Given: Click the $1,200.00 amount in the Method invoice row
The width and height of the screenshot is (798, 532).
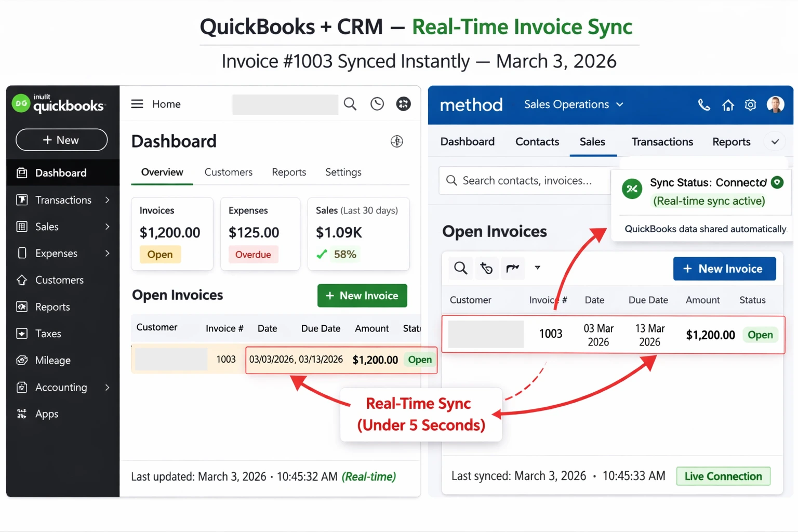Looking at the screenshot, I should tap(710, 335).
